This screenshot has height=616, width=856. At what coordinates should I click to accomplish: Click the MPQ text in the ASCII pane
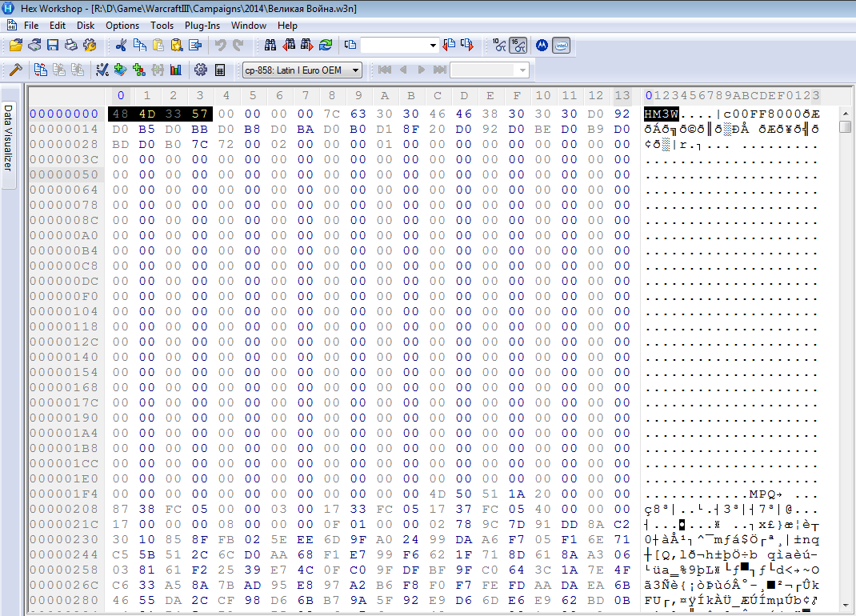(762, 494)
